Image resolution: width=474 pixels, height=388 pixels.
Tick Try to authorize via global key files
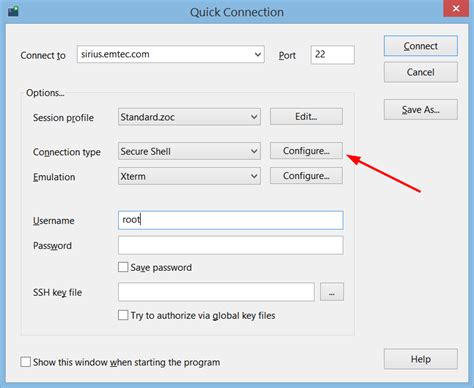pyautogui.click(x=123, y=315)
